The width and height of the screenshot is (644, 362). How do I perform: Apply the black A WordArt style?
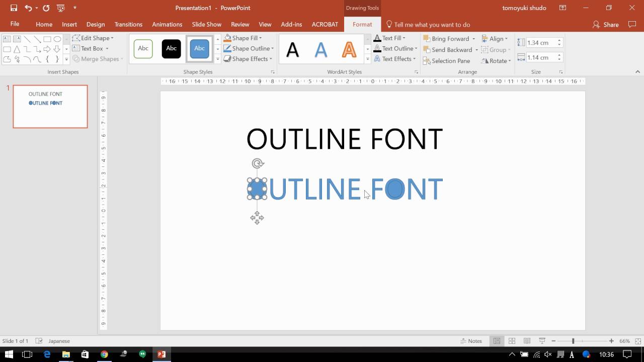click(x=292, y=49)
